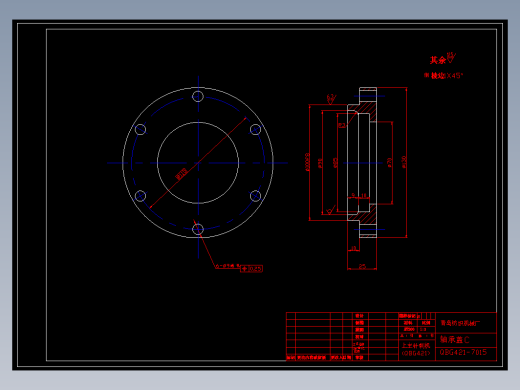Click the upper-left bolt hole circle
Viewport: 520px width, 390px height.
[x=140, y=129]
